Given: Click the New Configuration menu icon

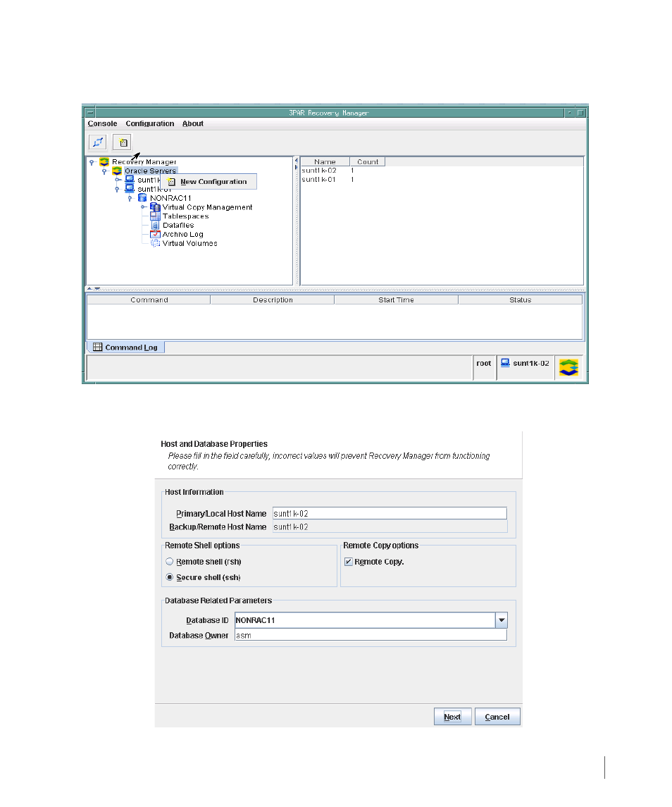Looking at the screenshot, I should [x=172, y=183].
